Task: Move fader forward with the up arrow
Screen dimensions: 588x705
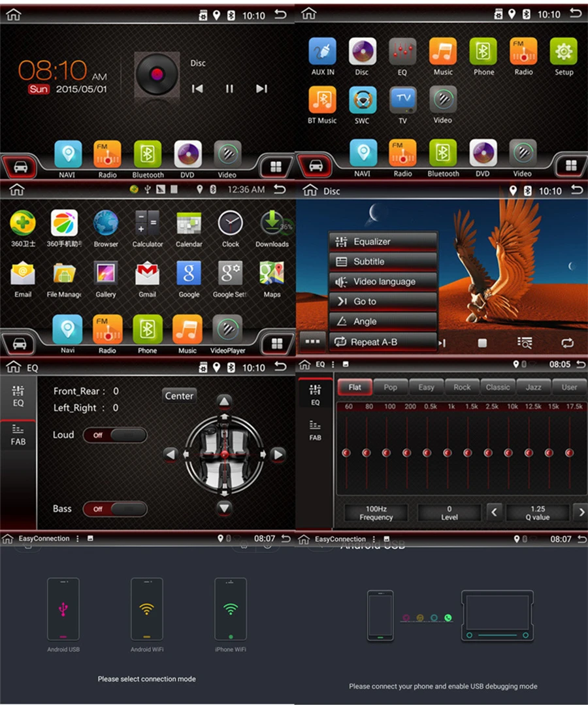Action: pos(224,402)
